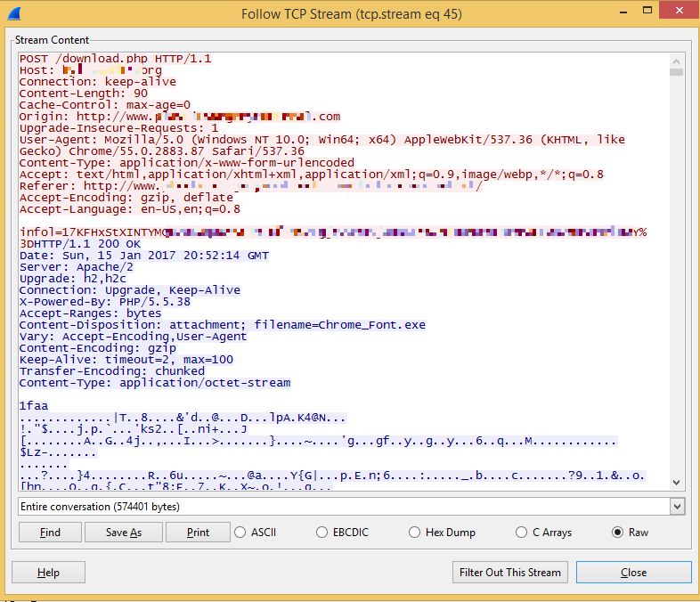The width and height of the screenshot is (700, 602).
Task: Click the 'Origin: http://www.' header line
Action: coord(180,117)
